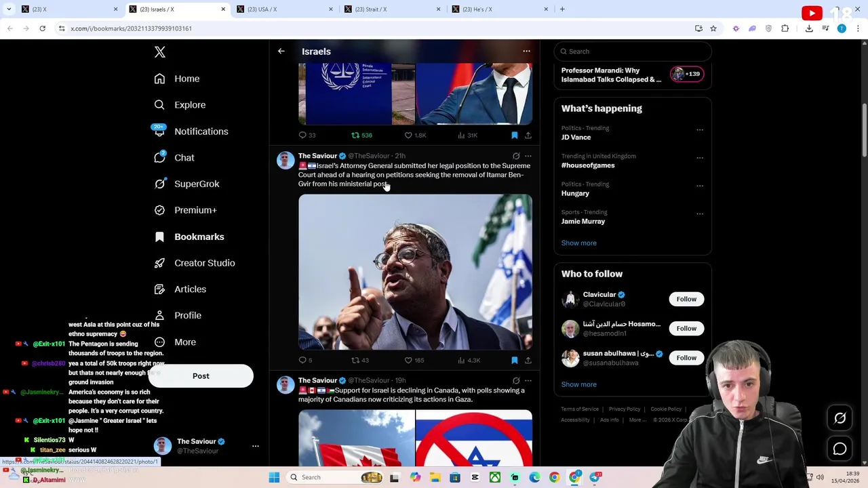Follow the Hosamo account
The width and height of the screenshot is (868, 488).
click(x=686, y=329)
